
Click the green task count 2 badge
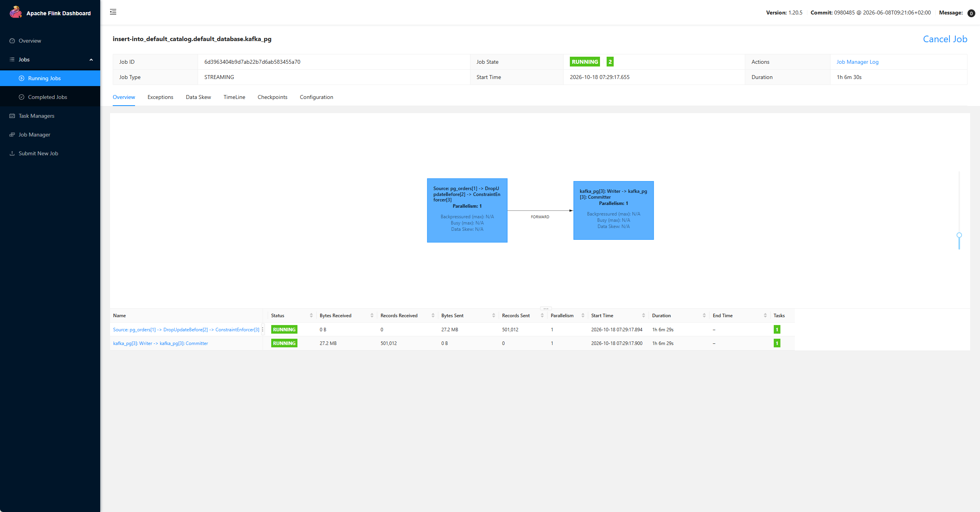[610, 62]
